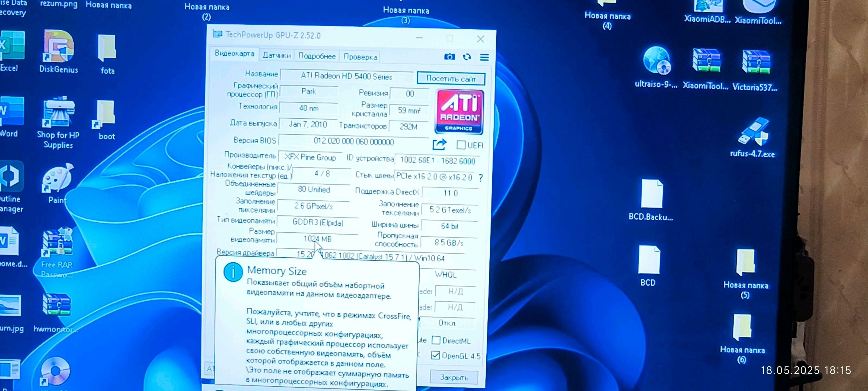The width and height of the screenshot is (868, 391).
Task: Toggle the UEFI checkbox
Action: point(461,145)
